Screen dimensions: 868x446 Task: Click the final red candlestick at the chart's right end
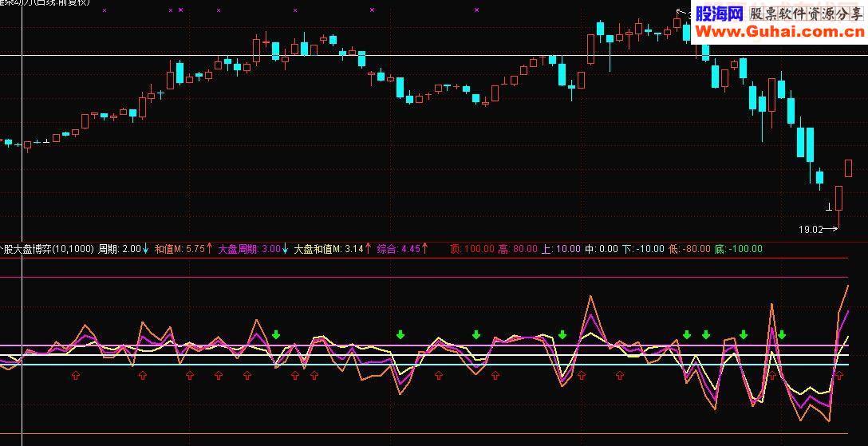point(848,168)
